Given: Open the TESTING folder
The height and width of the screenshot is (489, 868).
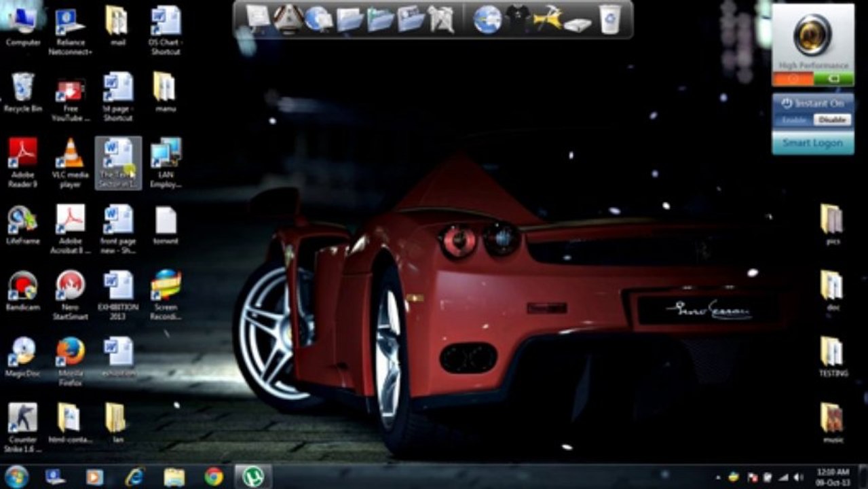Looking at the screenshot, I should pyautogui.click(x=832, y=357).
